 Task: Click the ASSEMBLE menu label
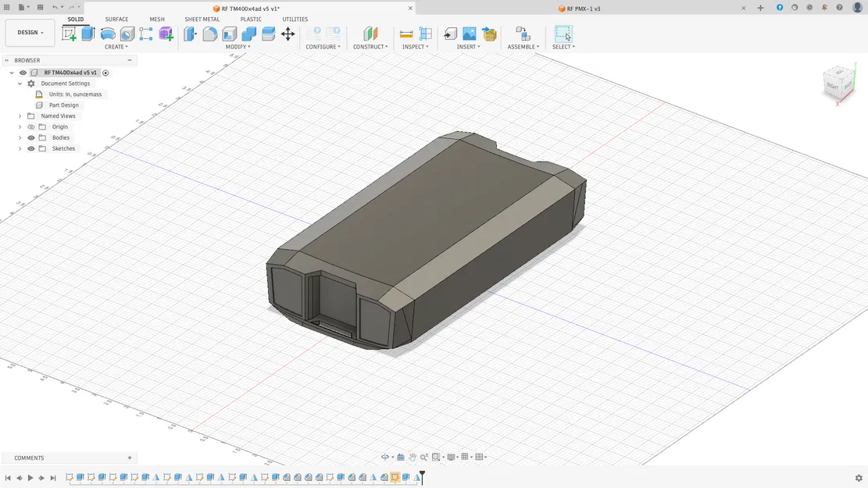[523, 47]
